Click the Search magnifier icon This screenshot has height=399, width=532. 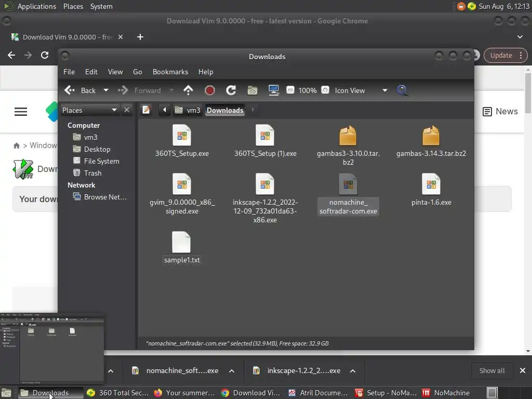click(402, 90)
